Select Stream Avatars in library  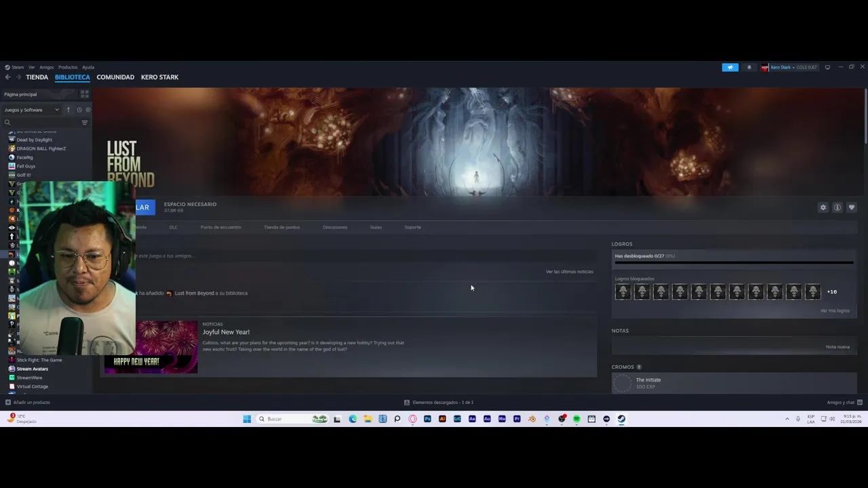point(32,369)
